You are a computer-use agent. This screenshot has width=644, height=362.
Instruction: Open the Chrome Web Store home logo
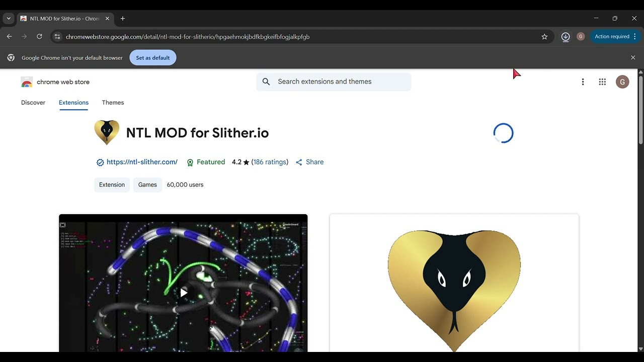point(55,82)
